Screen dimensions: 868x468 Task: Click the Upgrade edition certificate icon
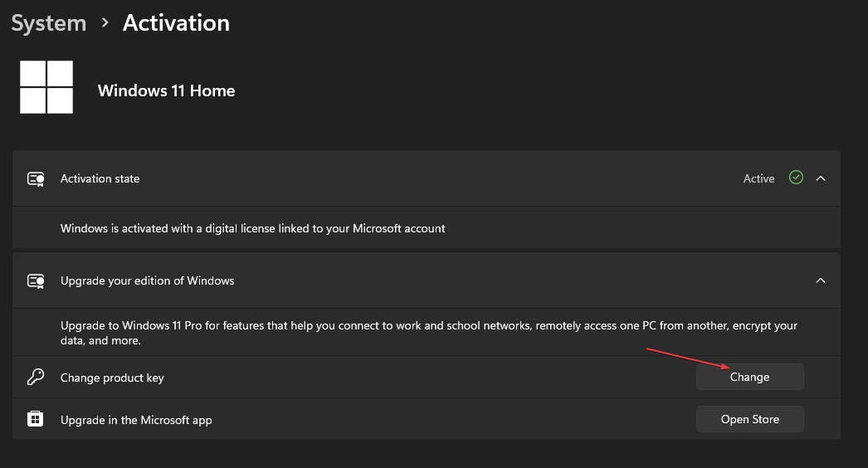(36, 280)
